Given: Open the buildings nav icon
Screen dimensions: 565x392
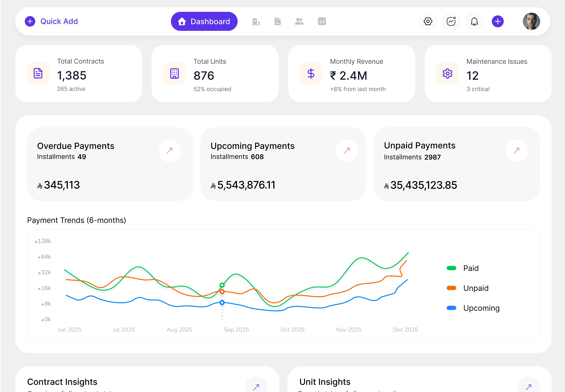Looking at the screenshot, I should (256, 21).
